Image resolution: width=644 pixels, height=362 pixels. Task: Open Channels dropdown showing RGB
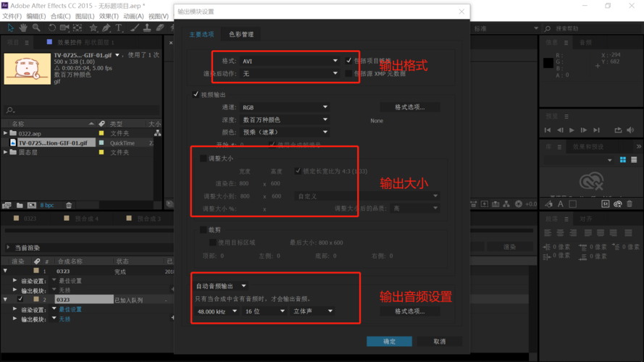(285, 107)
